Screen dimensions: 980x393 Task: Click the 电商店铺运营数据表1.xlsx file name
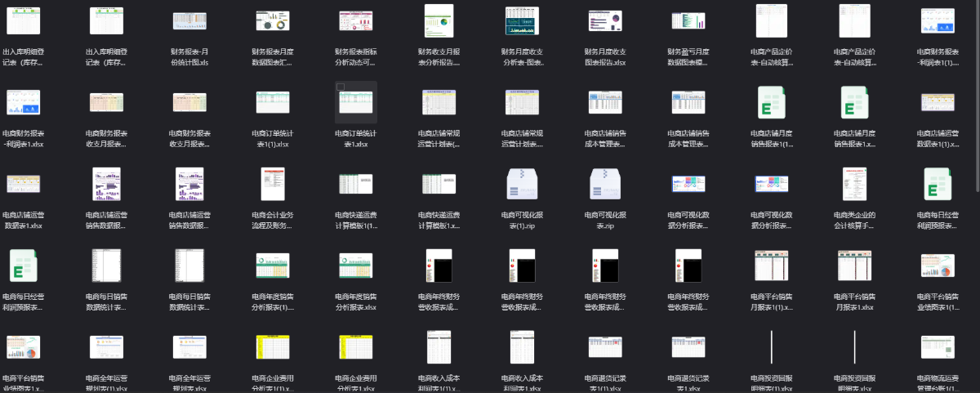23,221
